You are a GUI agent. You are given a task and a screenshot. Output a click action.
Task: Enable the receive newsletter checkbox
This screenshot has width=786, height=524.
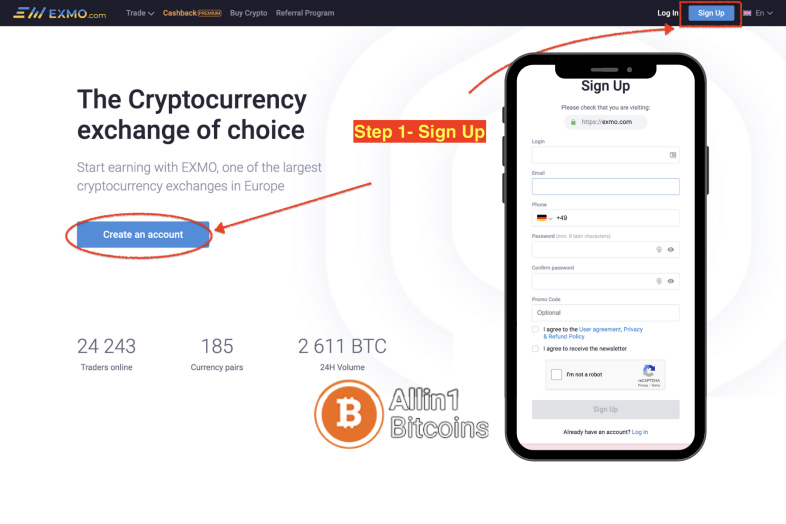[535, 348]
